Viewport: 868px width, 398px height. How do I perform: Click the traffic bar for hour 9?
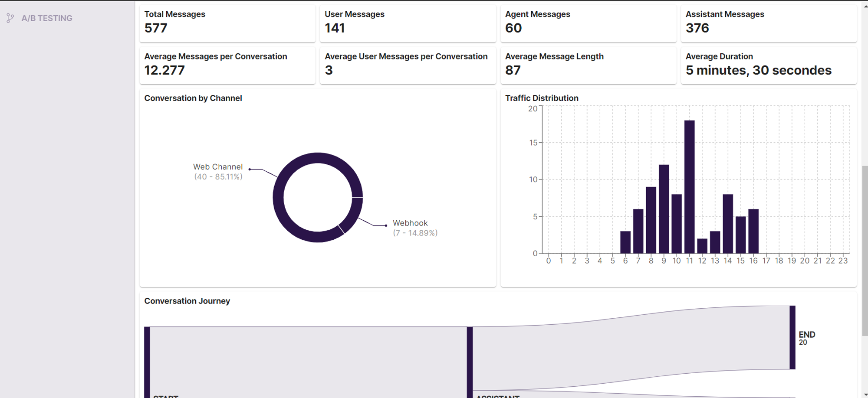point(664,209)
